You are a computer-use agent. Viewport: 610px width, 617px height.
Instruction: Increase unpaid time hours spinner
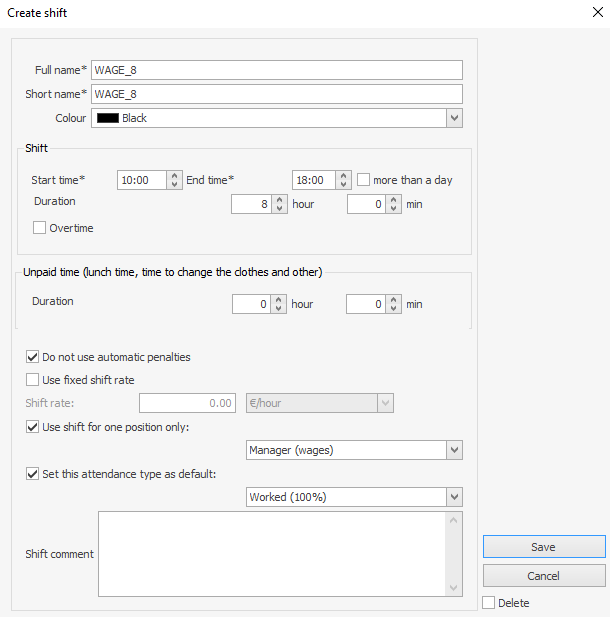(x=279, y=298)
